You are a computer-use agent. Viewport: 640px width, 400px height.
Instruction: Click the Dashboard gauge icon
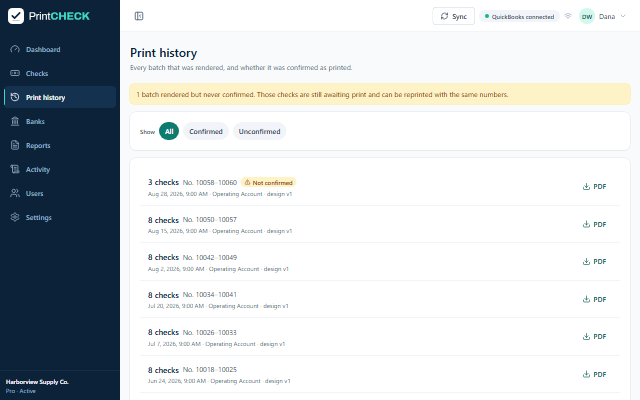[x=15, y=49]
